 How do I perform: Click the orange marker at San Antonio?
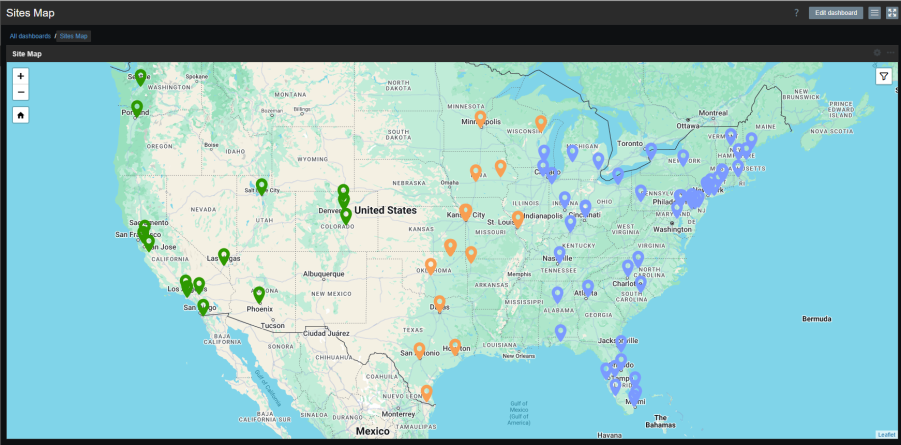coord(419,351)
